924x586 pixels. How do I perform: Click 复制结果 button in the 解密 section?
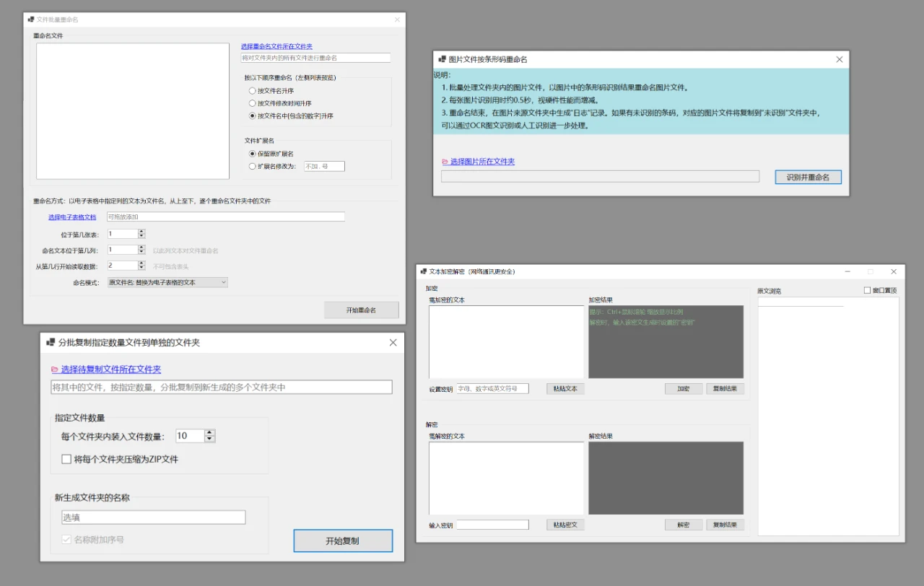point(725,525)
